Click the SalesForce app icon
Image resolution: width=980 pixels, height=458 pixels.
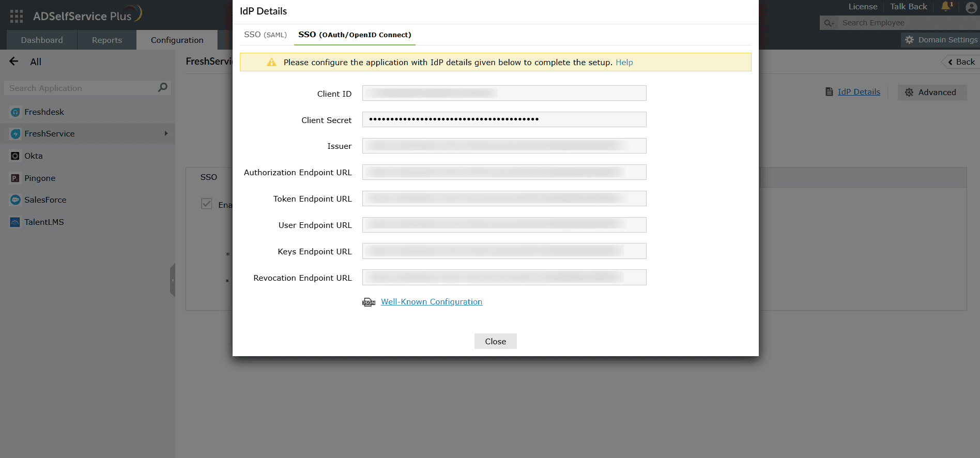(15, 200)
